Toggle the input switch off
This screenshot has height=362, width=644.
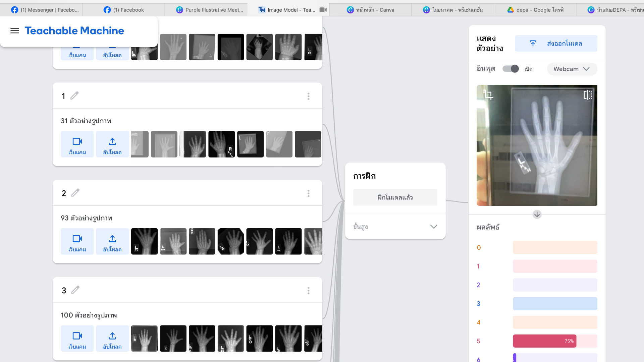click(x=511, y=69)
